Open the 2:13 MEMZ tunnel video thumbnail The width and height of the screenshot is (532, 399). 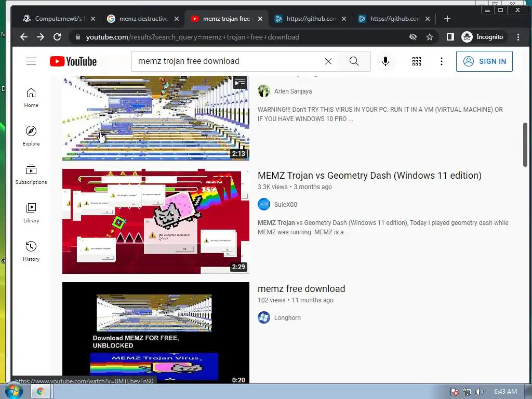tap(156, 118)
